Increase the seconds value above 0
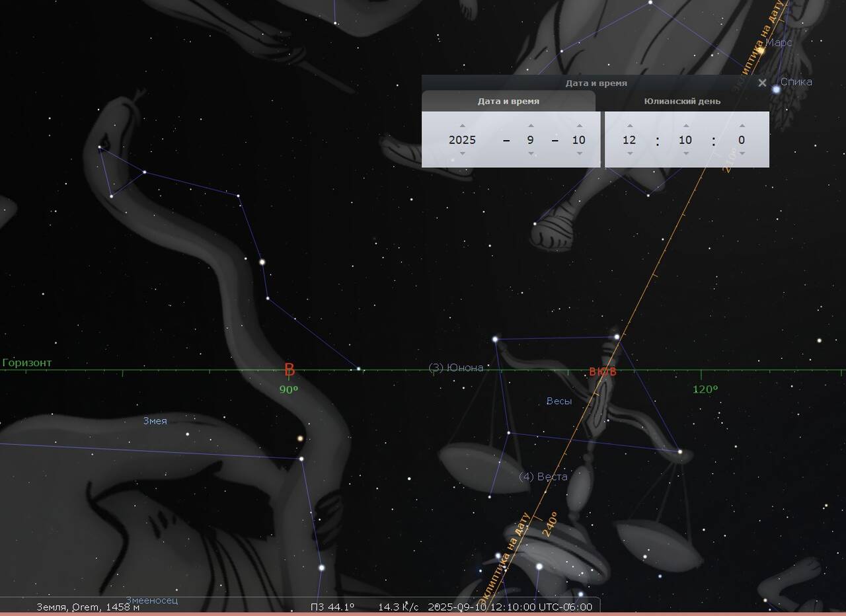This screenshot has height=616, width=846. [x=742, y=126]
